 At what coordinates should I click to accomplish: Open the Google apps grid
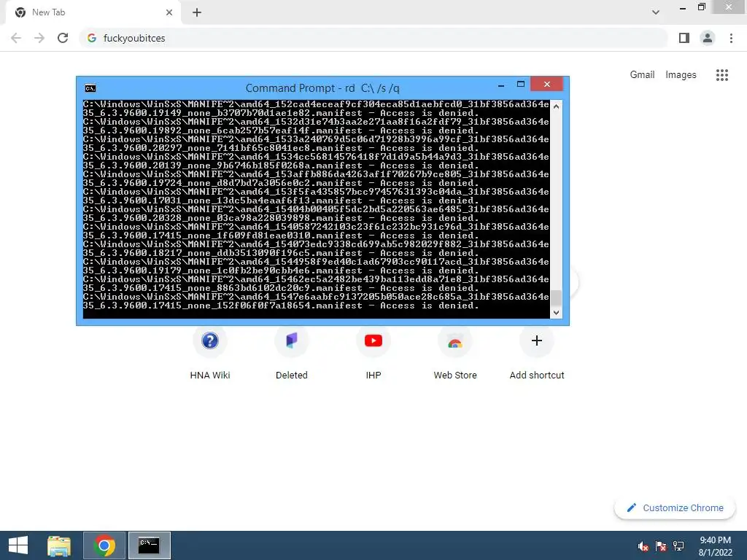click(x=722, y=75)
